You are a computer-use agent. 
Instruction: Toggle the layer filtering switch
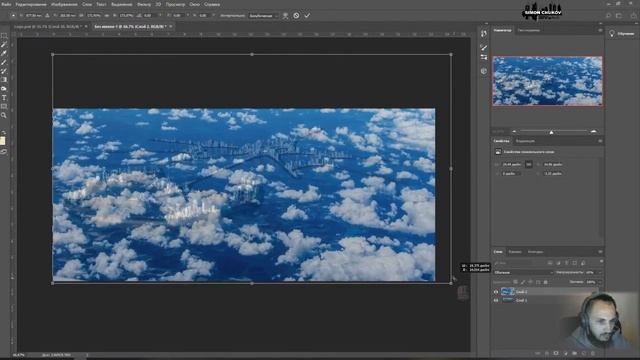click(601, 262)
